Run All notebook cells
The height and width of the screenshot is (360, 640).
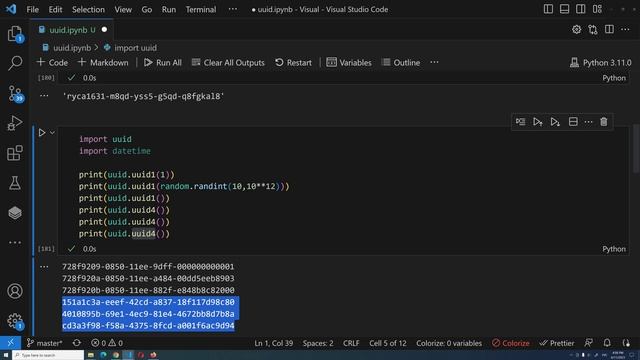pyautogui.click(x=163, y=62)
